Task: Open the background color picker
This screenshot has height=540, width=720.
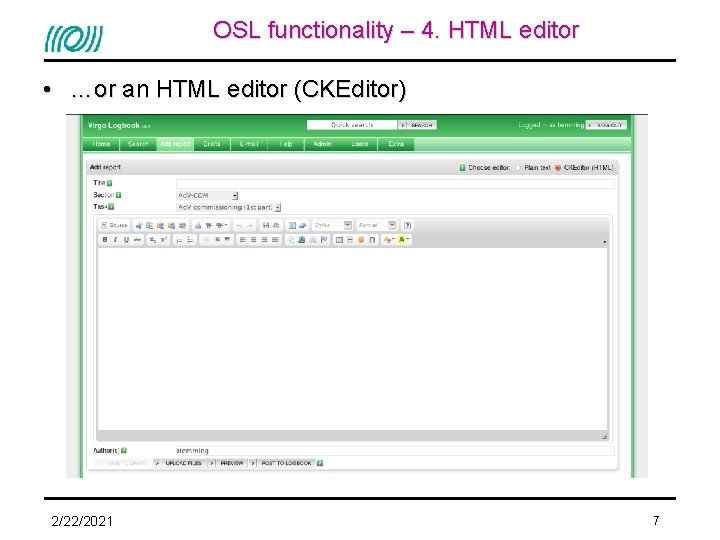Action: [403, 240]
